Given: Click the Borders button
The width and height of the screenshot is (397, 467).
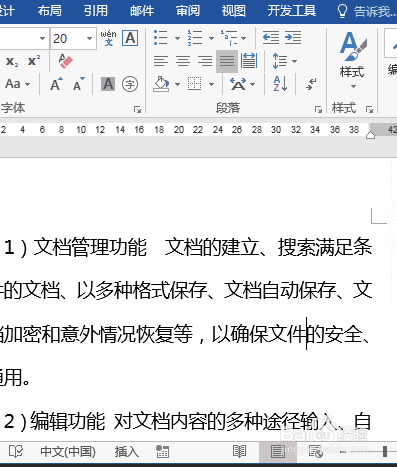Looking at the screenshot, I should point(195,84).
